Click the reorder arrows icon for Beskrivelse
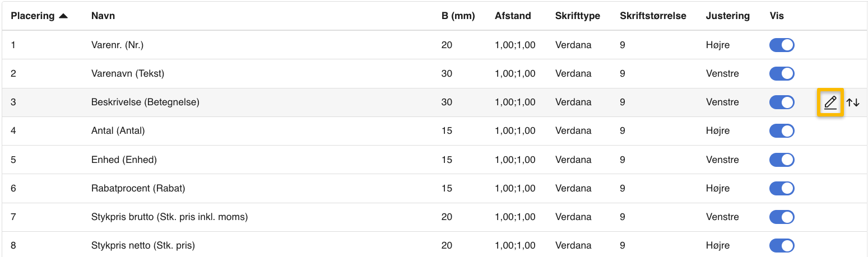868x257 pixels. [x=853, y=102]
